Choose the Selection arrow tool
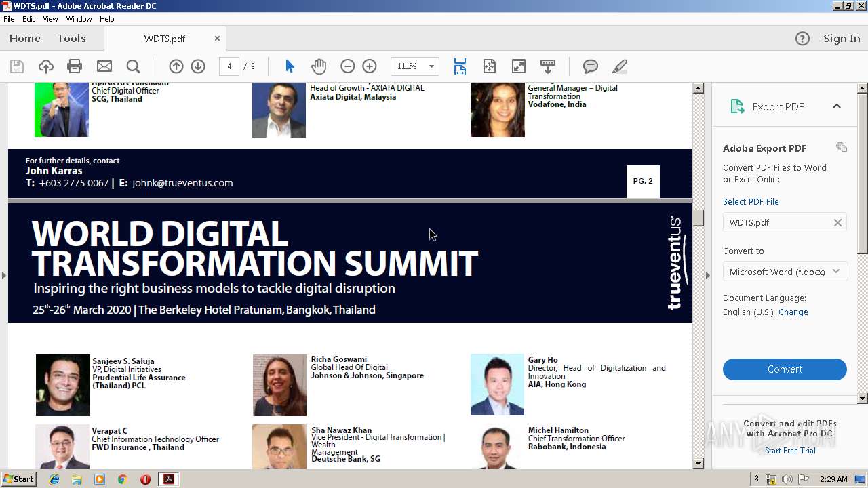 [290, 66]
